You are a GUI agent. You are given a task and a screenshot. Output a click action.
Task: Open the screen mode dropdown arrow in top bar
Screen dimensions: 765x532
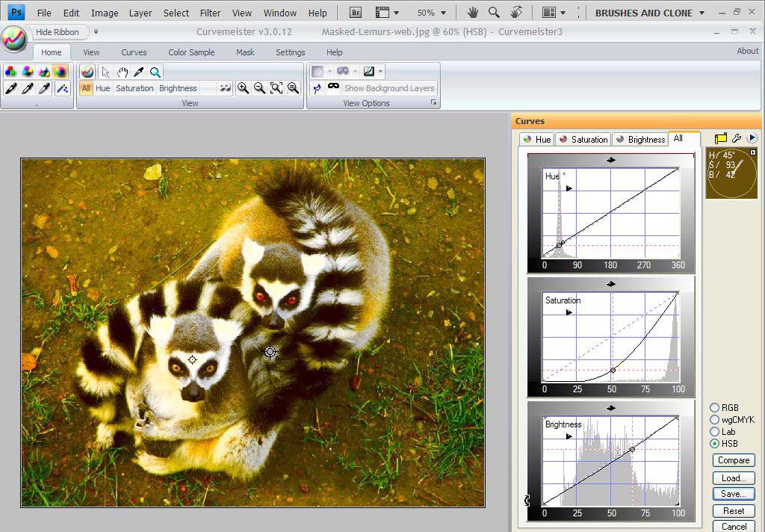click(x=396, y=13)
